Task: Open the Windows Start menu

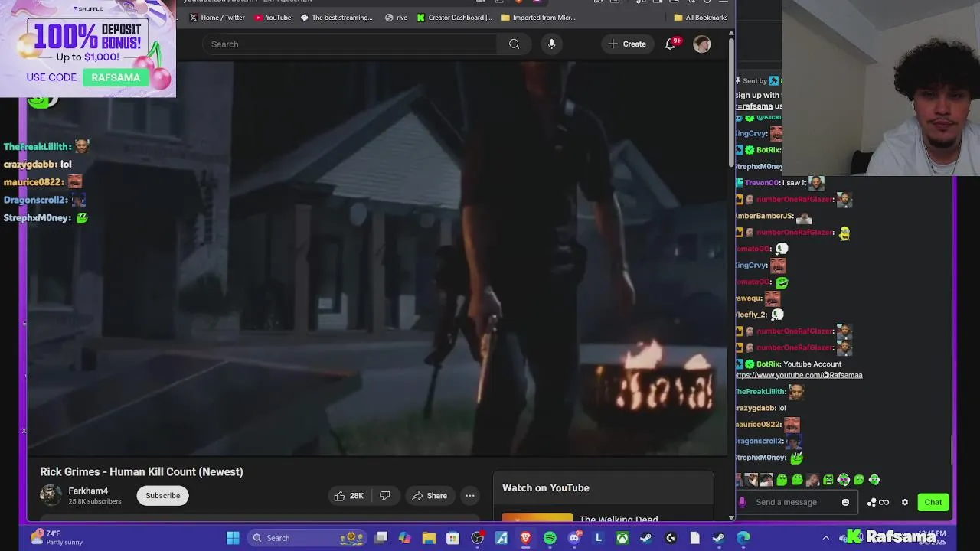Action: pos(233,538)
